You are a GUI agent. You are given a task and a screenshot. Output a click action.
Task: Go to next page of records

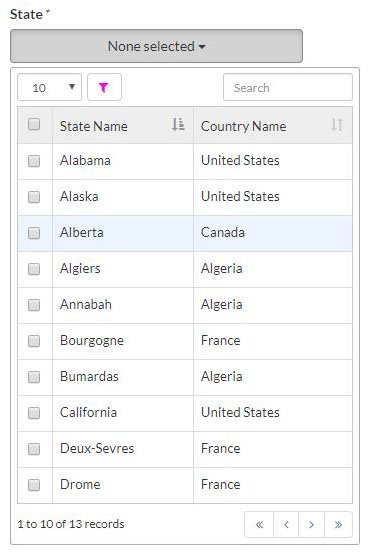click(311, 524)
